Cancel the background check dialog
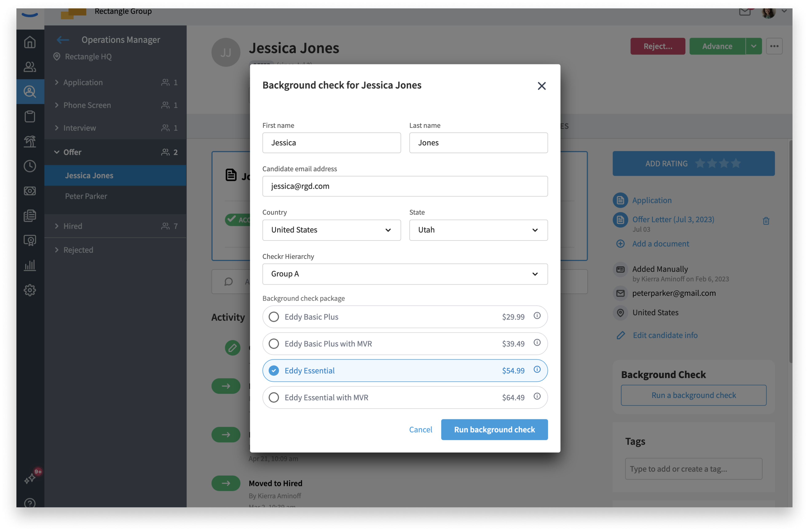Viewport: 809px width, 532px height. [421, 429]
